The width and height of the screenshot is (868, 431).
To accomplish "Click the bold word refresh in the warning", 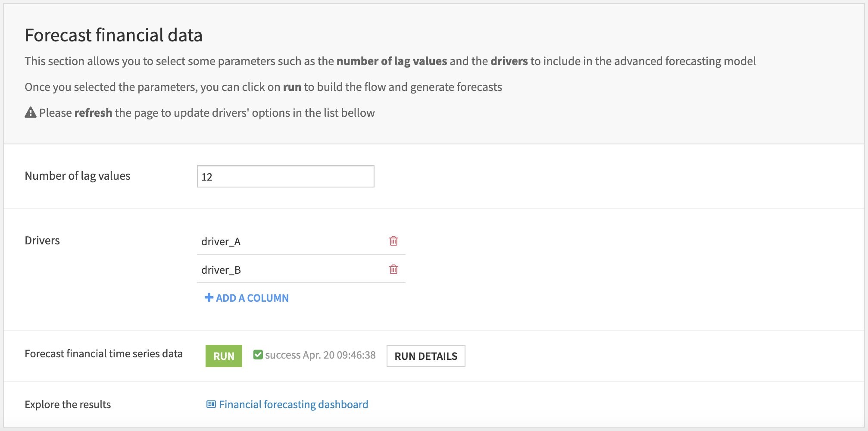I will click(x=93, y=113).
